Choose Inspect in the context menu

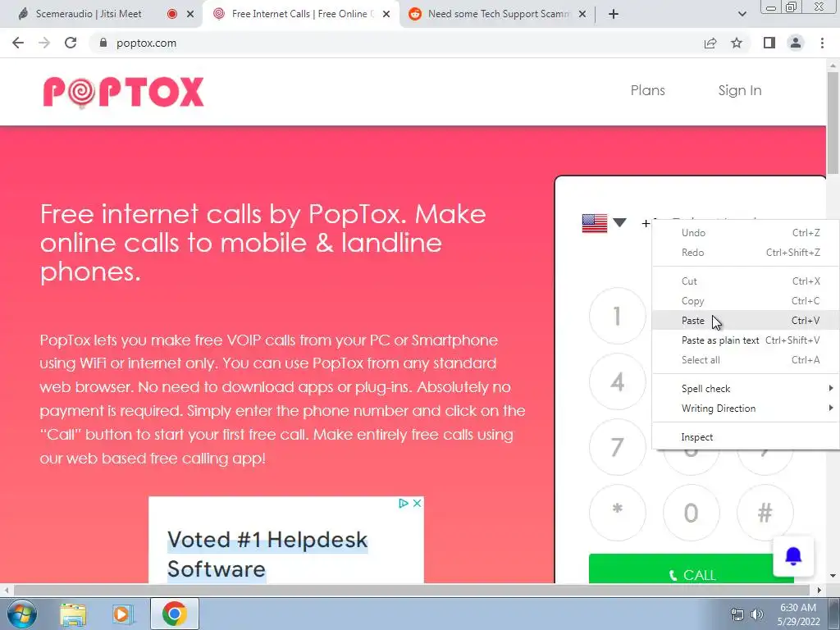pos(746,437)
